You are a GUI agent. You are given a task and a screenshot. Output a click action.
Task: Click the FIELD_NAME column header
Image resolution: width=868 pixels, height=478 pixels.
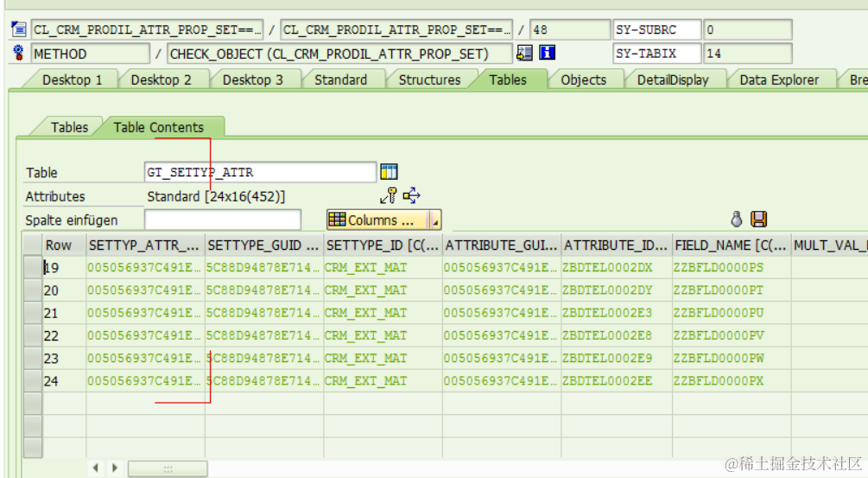[x=732, y=245]
